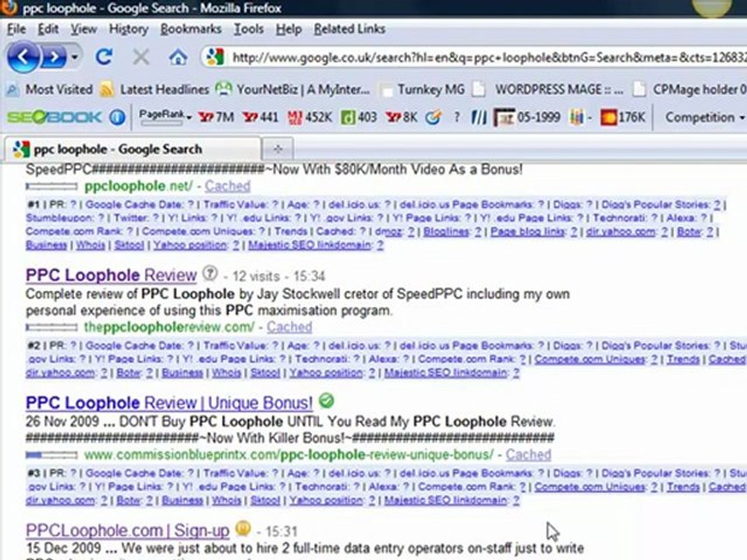Select the orange 176K toolbar indicator
Viewport: 747px width, 560px height.
(x=623, y=117)
